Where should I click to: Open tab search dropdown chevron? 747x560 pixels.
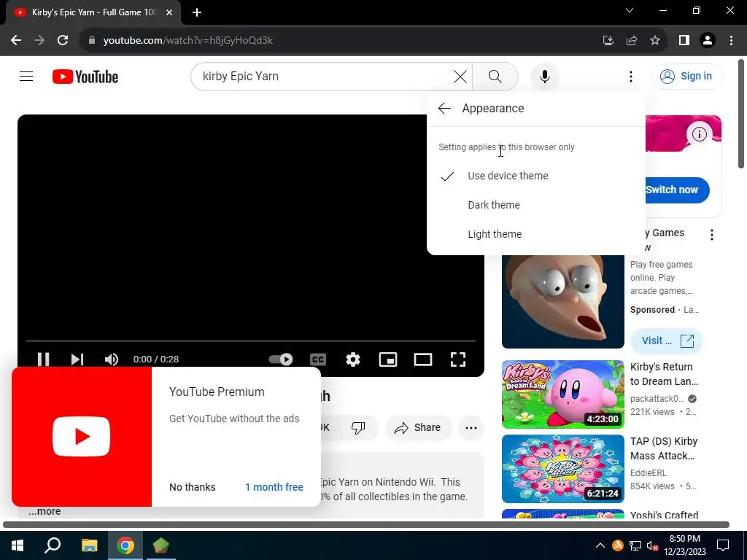[630, 10]
